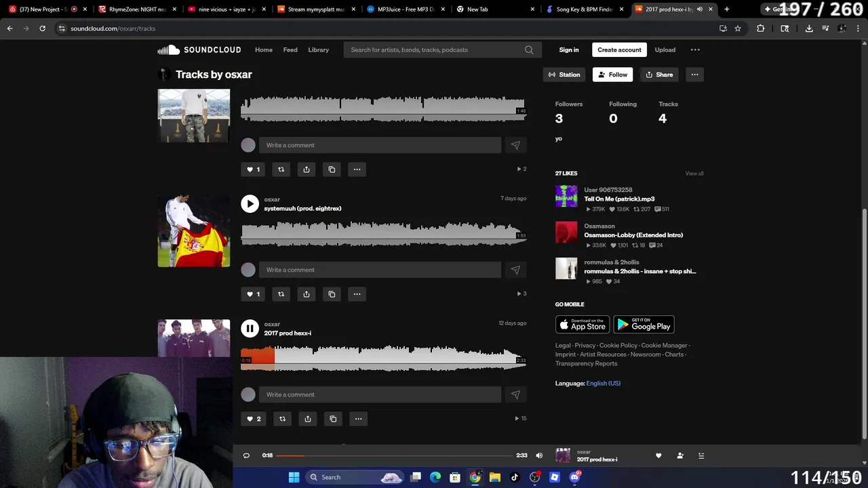868x488 pixels.
Task: Open the Upload page
Action: pos(665,49)
